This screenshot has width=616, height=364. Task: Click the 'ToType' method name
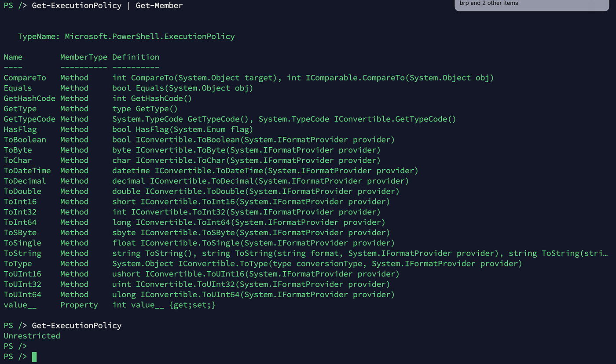[x=18, y=264]
